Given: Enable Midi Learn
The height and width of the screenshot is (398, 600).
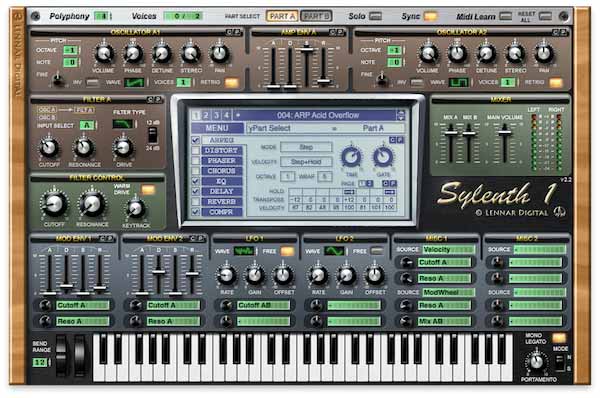Looking at the screenshot, I should coord(505,16).
